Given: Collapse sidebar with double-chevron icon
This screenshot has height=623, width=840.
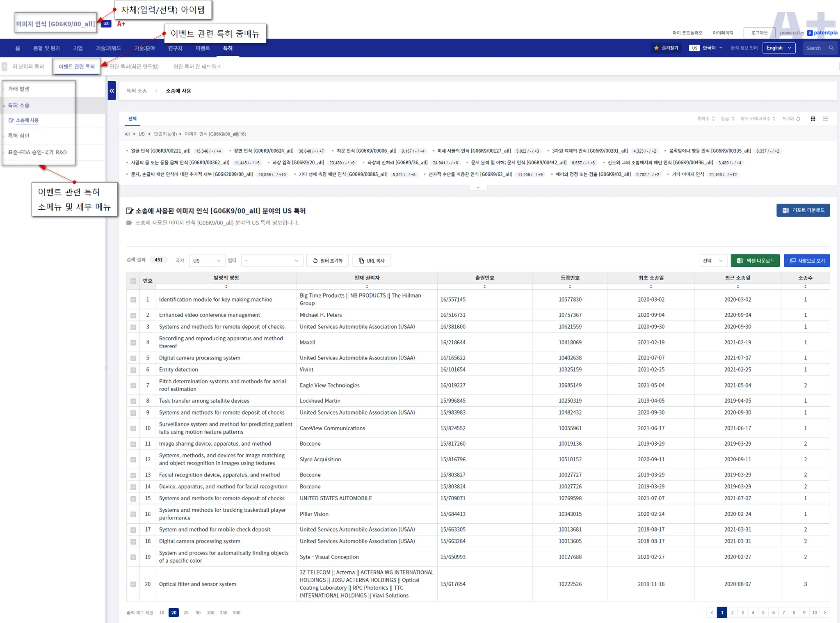Looking at the screenshot, I should click(112, 91).
